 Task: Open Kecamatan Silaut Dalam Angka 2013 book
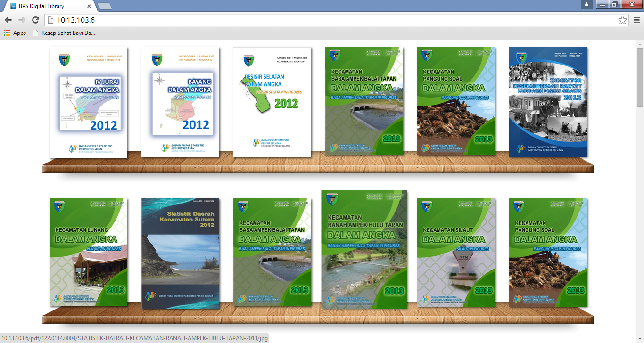tap(456, 252)
